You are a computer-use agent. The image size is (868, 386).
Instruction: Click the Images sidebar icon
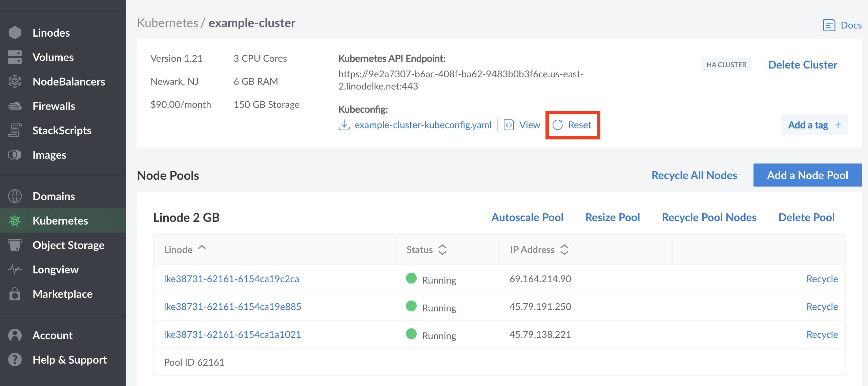tap(15, 155)
